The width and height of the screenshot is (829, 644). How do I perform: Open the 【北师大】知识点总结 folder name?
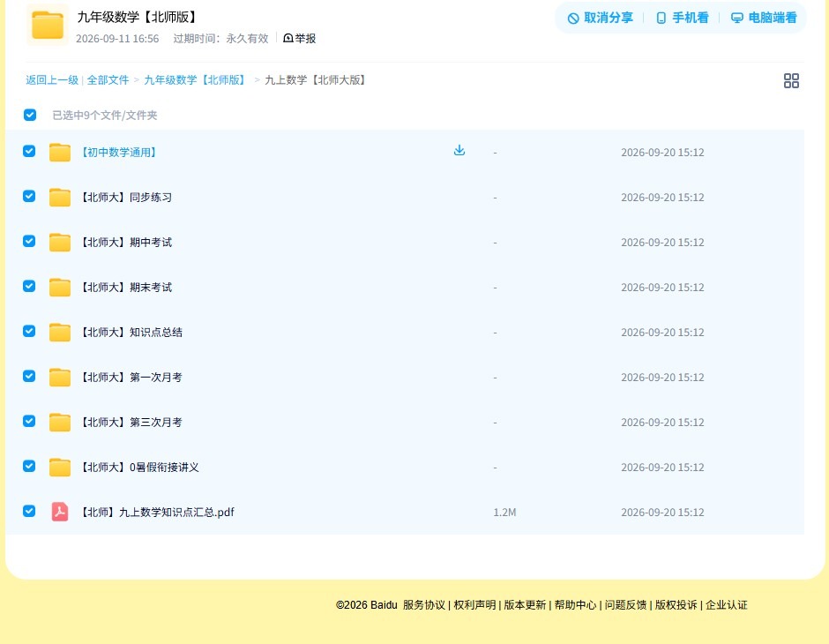click(131, 332)
